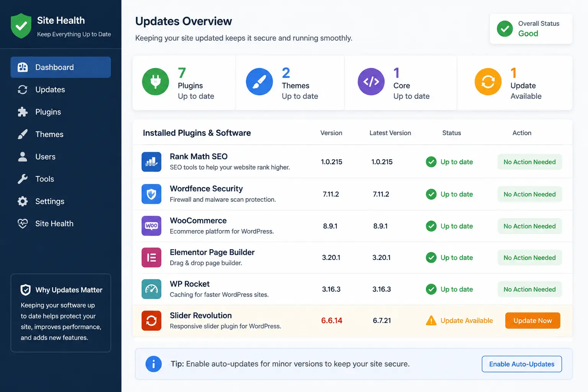Viewport: 588px width, 392px height.
Task: Open the Plugins sidebar section
Action: [61, 112]
